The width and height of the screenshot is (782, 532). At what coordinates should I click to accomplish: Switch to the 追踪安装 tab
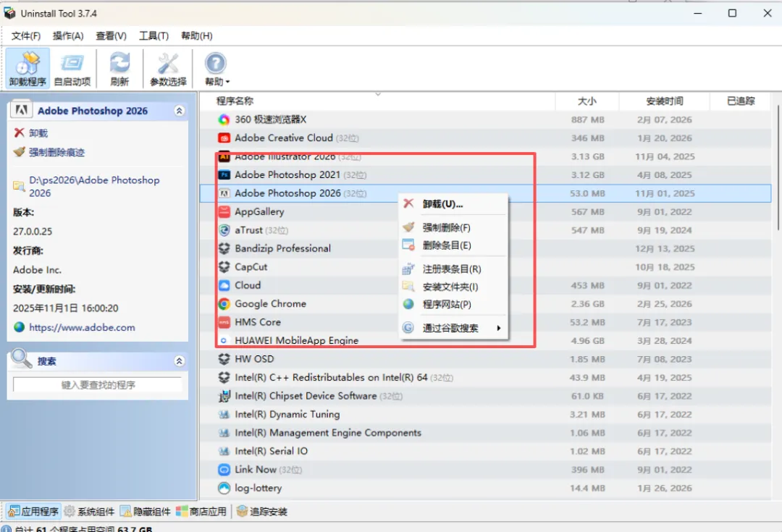[x=262, y=511]
